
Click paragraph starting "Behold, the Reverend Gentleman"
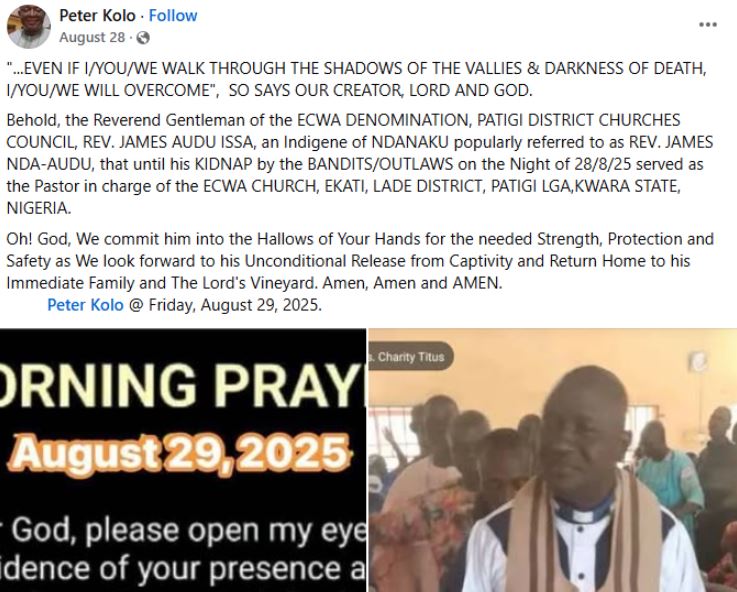tap(360, 164)
